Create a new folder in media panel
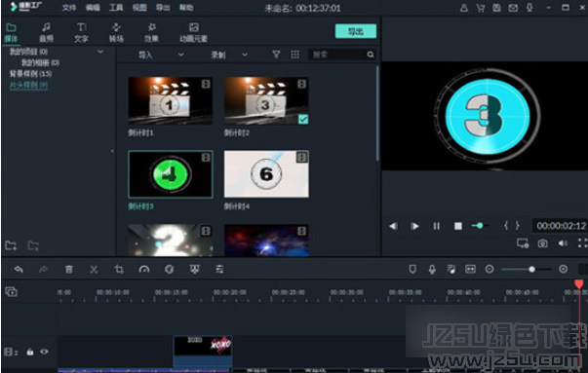The height and width of the screenshot is (373, 588). [11, 245]
